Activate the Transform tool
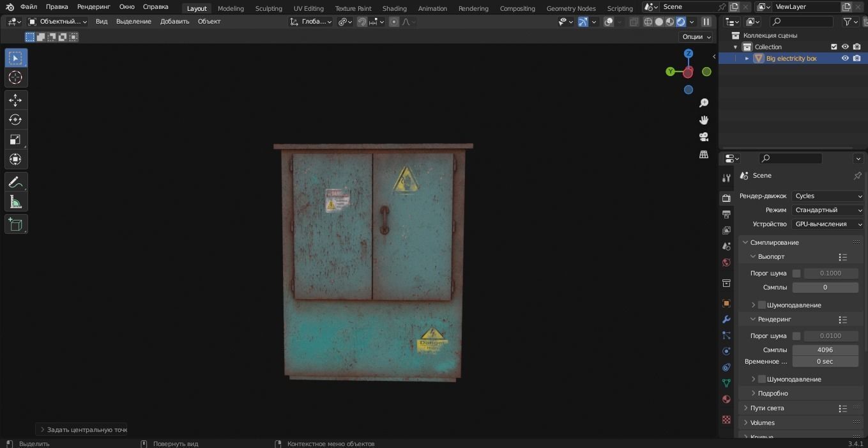The width and height of the screenshot is (868, 448). tap(16, 159)
